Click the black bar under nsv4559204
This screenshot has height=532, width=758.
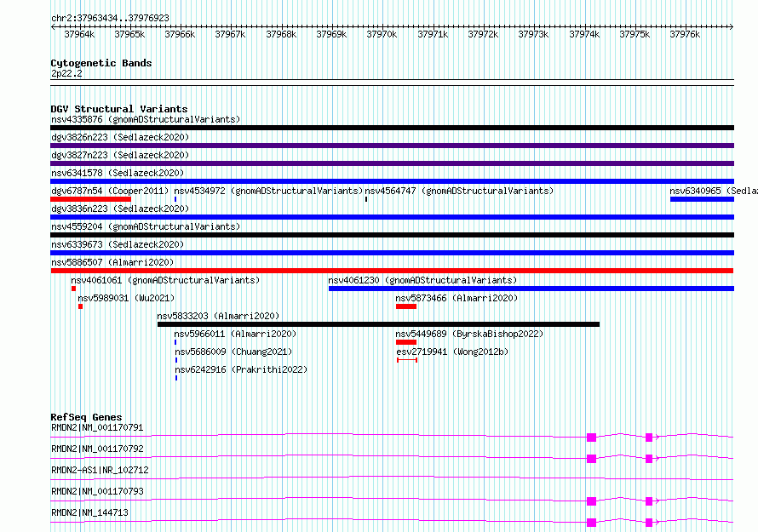(392, 235)
